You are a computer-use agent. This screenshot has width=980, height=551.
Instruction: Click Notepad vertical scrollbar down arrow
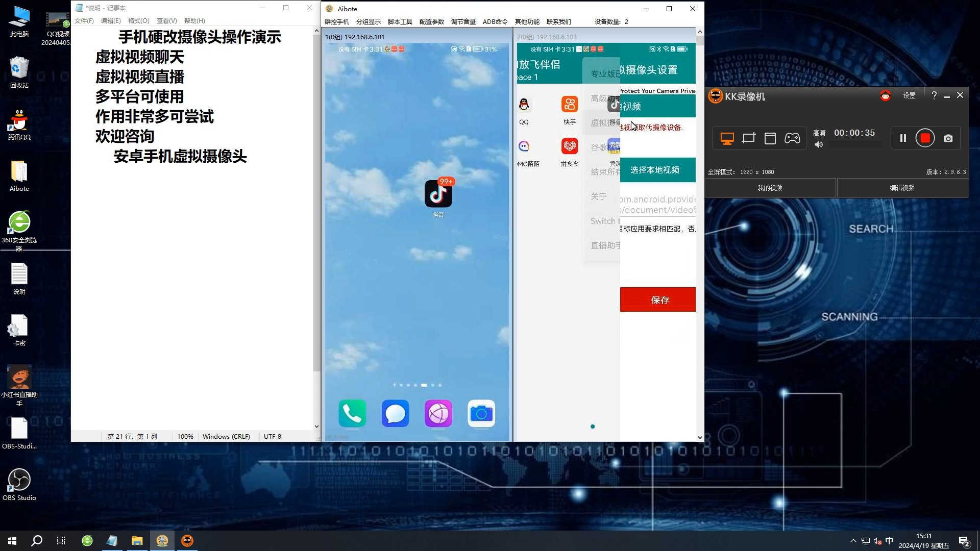316,427
